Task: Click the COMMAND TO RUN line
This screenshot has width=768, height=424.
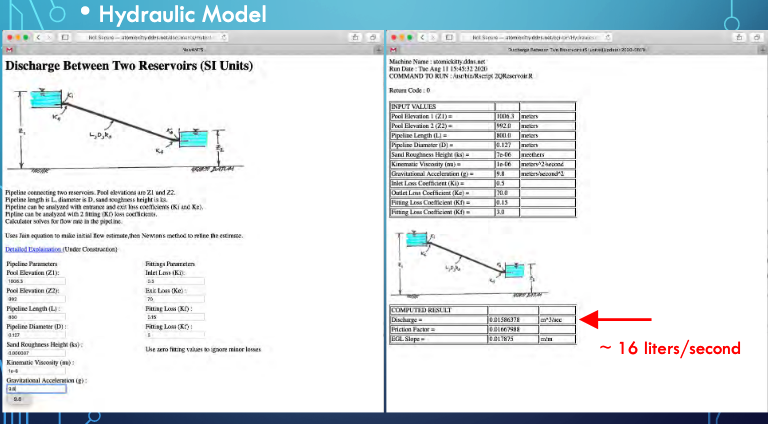Action: [461, 76]
